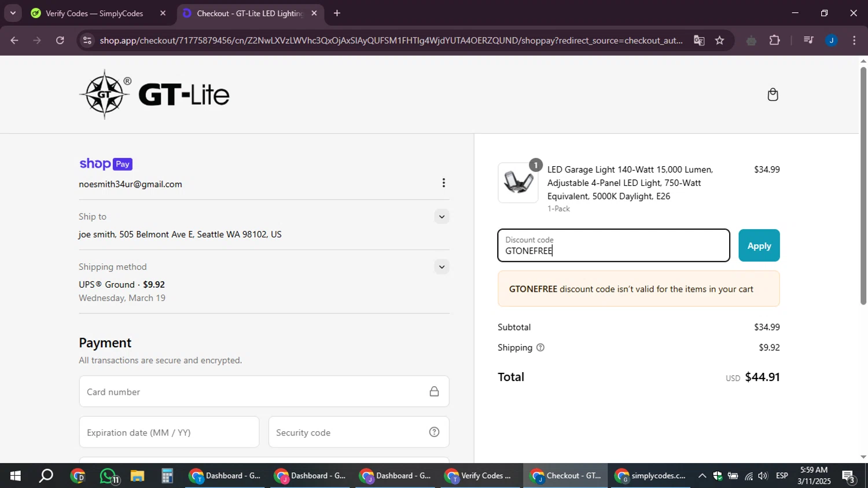Bookmark this page with the star icon

[x=719, y=41]
